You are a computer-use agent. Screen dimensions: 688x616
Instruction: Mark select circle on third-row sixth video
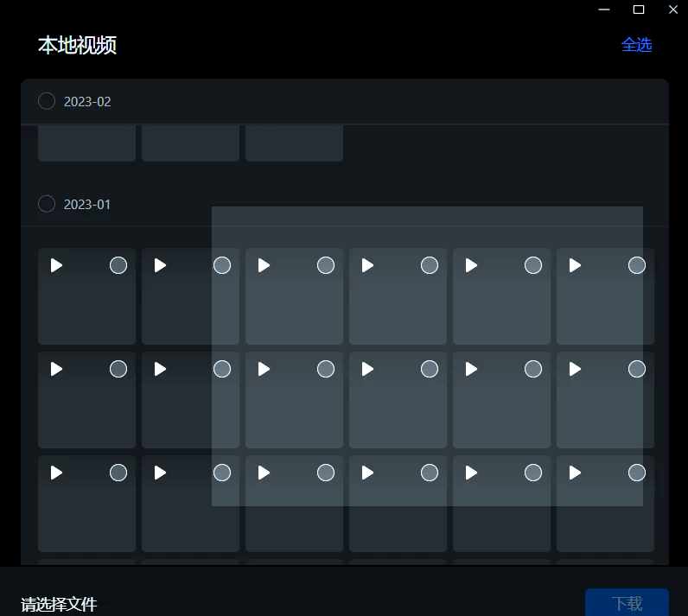pos(637,473)
